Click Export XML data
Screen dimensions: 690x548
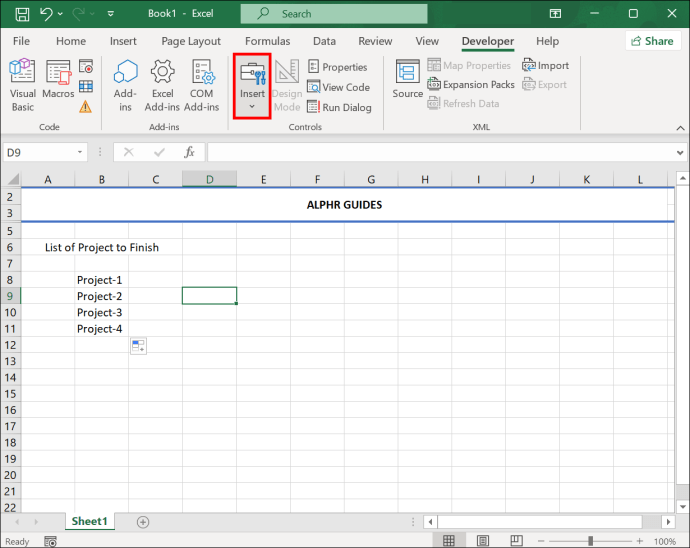pos(545,84)
